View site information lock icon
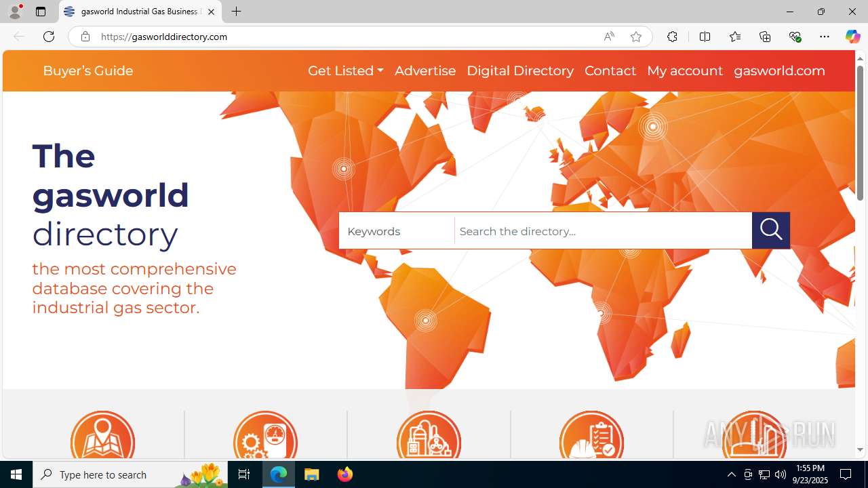Image resolution: width=868 pixels, height=488 pixels. click(85, 37)
